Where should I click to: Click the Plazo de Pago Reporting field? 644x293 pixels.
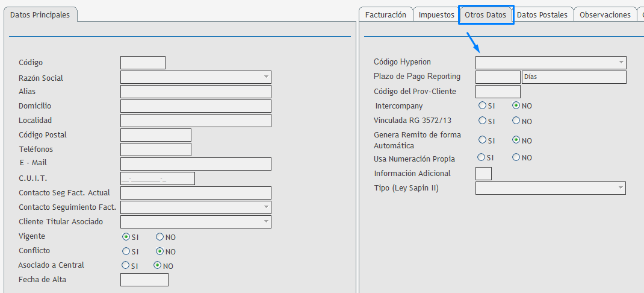(497, 77)
